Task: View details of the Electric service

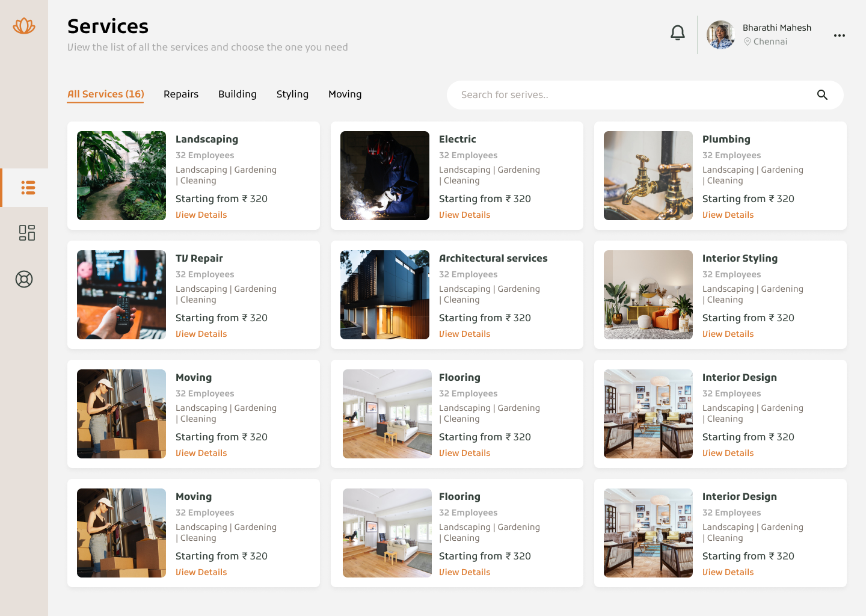Action: coord(464,215)
